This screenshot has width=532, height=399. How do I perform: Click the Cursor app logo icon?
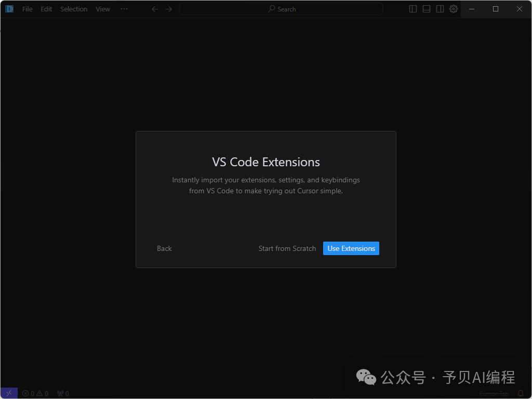[x=9, y=9]
